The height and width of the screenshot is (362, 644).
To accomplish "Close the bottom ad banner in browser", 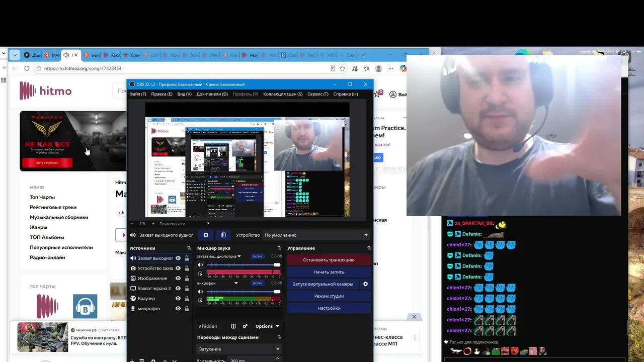I will (x=414, y=317).
